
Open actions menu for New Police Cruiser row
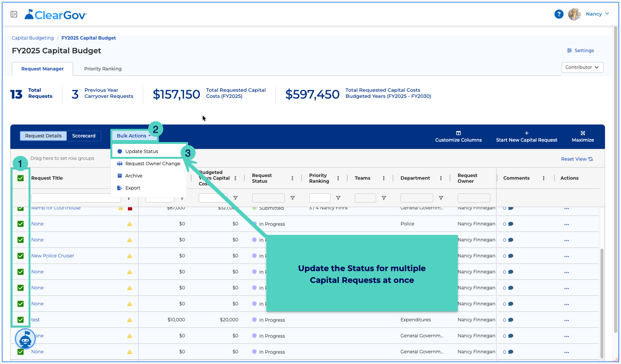pos(566,256)
